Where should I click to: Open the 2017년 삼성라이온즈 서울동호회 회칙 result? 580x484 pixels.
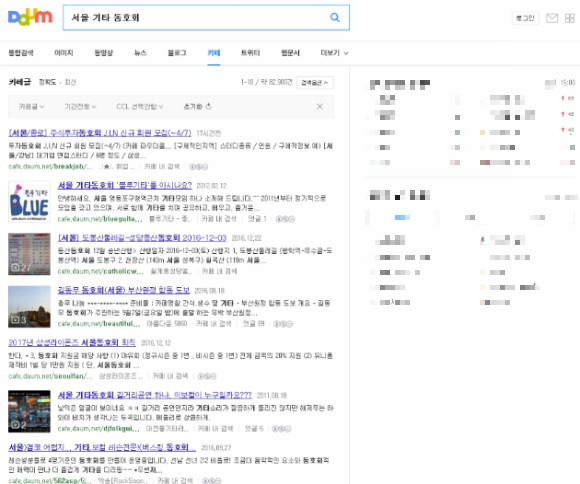72,343
